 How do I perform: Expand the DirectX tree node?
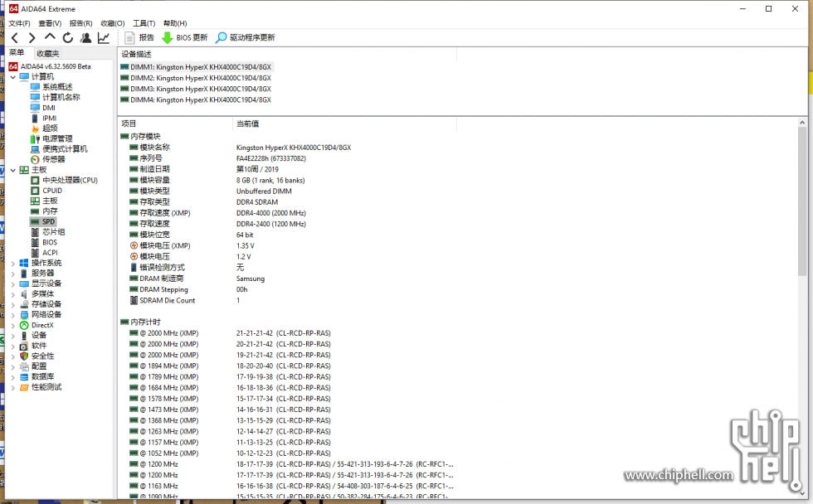point(13,325)
